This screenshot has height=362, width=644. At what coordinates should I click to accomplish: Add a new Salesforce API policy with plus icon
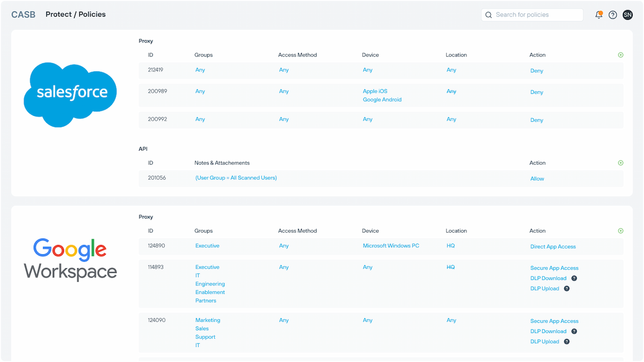[620, 163]
